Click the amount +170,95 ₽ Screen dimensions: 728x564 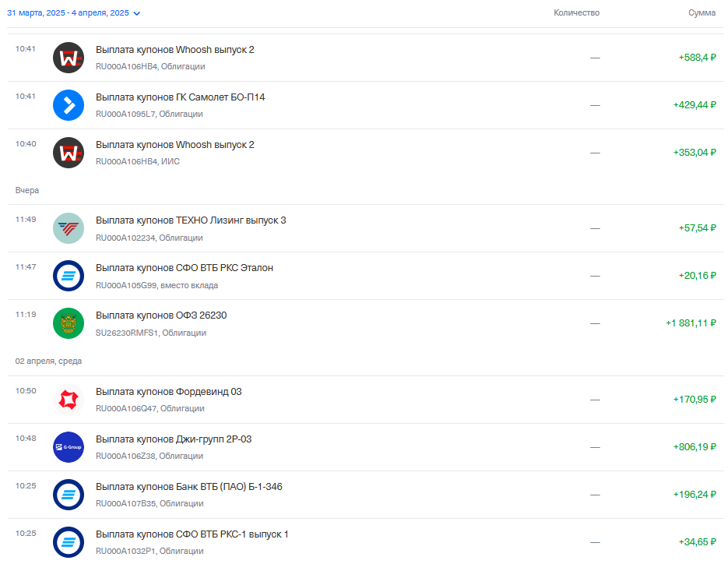point(695,400)
